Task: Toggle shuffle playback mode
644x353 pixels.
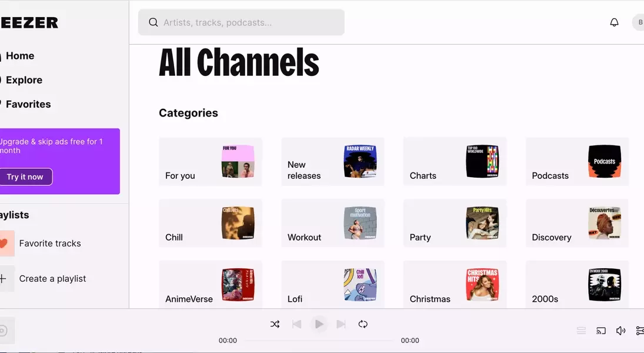Action: 275,324
